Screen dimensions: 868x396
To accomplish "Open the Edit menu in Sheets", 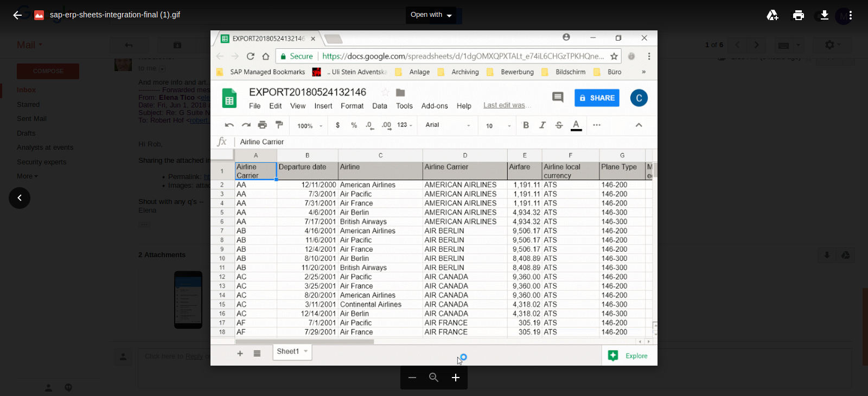I will coord(276,106).
